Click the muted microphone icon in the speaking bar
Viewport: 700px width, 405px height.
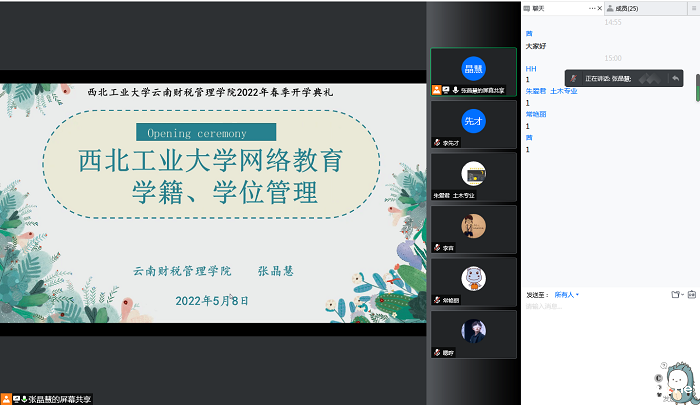574,79
